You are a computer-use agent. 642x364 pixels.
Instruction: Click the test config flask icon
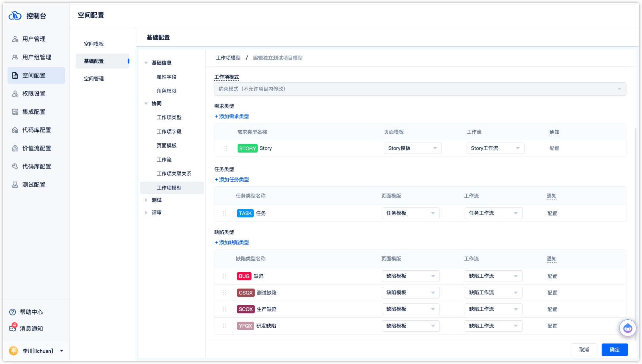click(x=15, y=185)
